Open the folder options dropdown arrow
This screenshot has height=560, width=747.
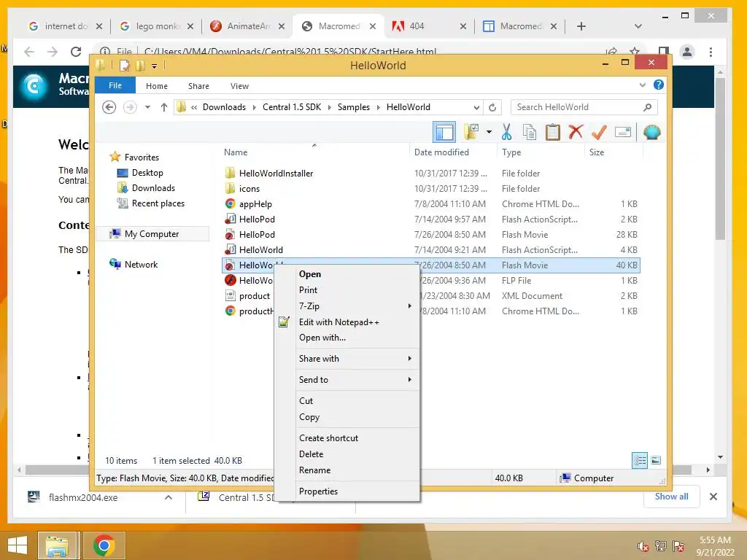click(489, 132)
